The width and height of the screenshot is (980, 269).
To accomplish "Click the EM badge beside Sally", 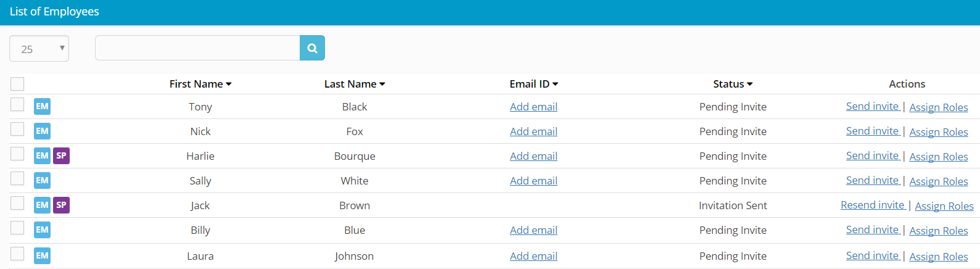I will (42, 181).
